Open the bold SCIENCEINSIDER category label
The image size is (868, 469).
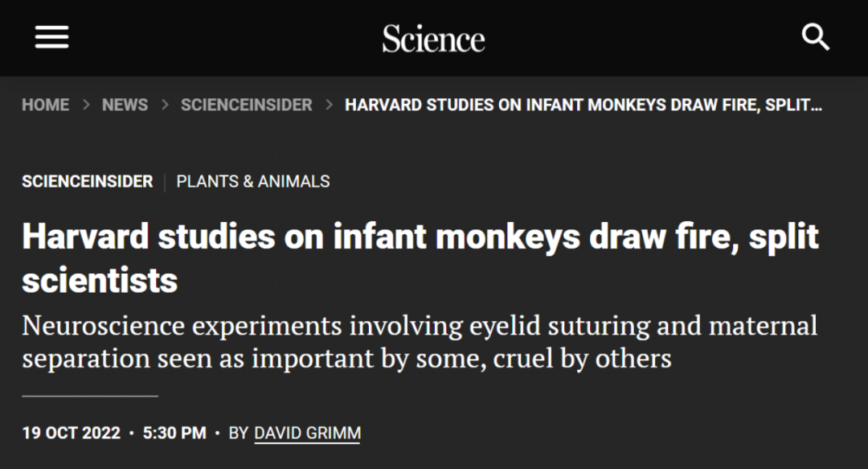(x=88, y=181)
